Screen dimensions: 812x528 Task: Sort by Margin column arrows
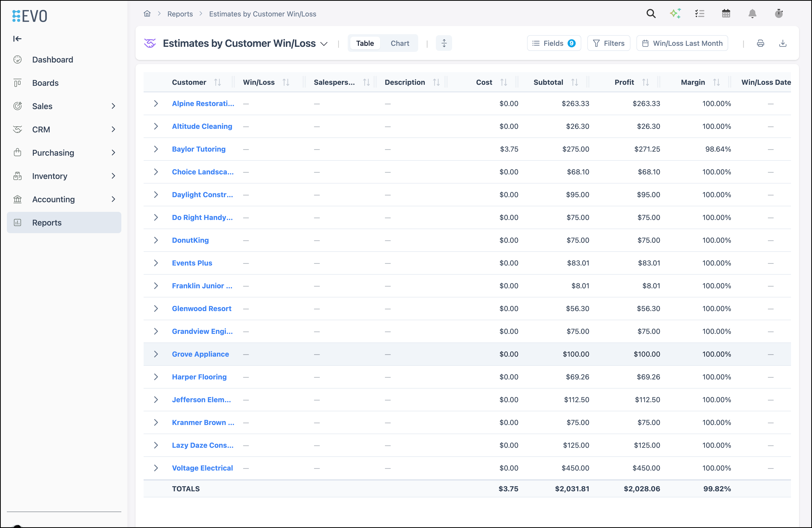click(717, 82)
